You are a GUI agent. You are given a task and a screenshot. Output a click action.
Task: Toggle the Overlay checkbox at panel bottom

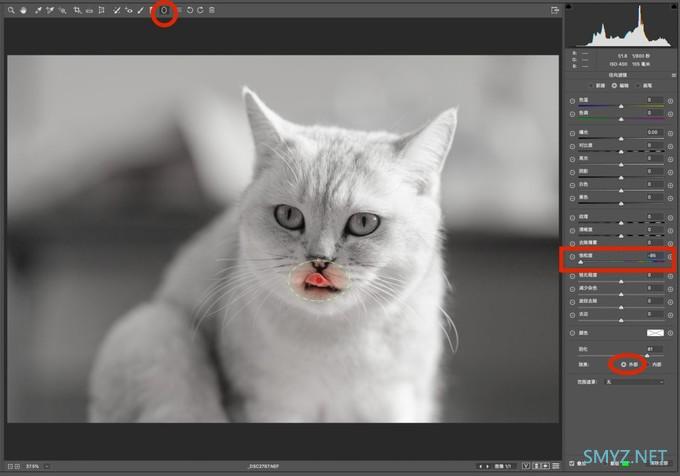[x=572, y=463]
